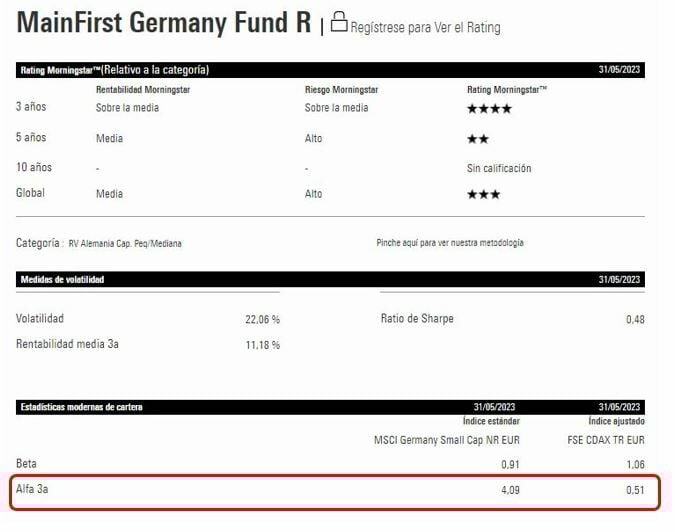The image size is (675, 532).
Task: Click the Ratio de Sharpe value 0,48
Action: click(x=634, y=319)
